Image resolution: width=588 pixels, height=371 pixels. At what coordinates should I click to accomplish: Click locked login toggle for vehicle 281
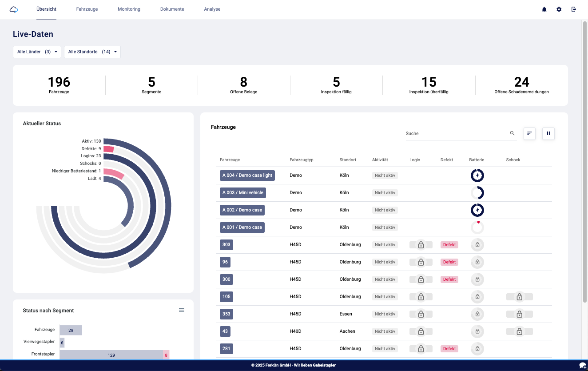tap(421, 349)
